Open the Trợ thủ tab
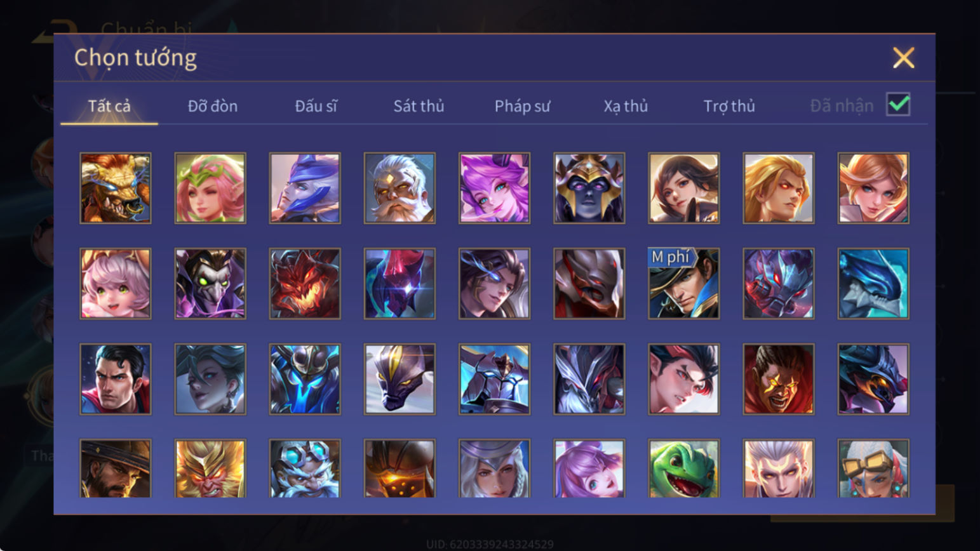 729,106
